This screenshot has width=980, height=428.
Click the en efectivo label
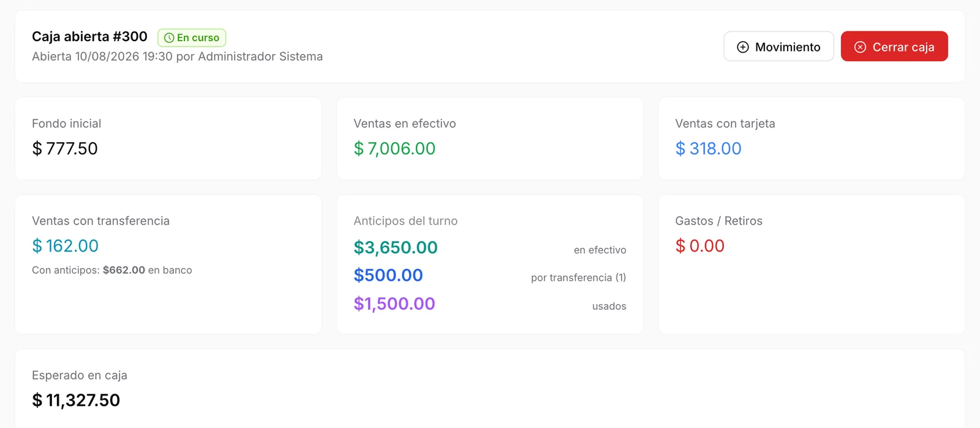coord(600,250)
